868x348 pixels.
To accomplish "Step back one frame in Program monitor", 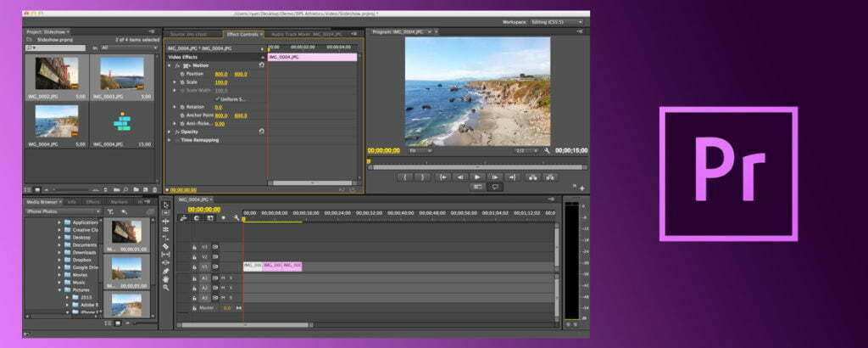I will pos(460,177).
